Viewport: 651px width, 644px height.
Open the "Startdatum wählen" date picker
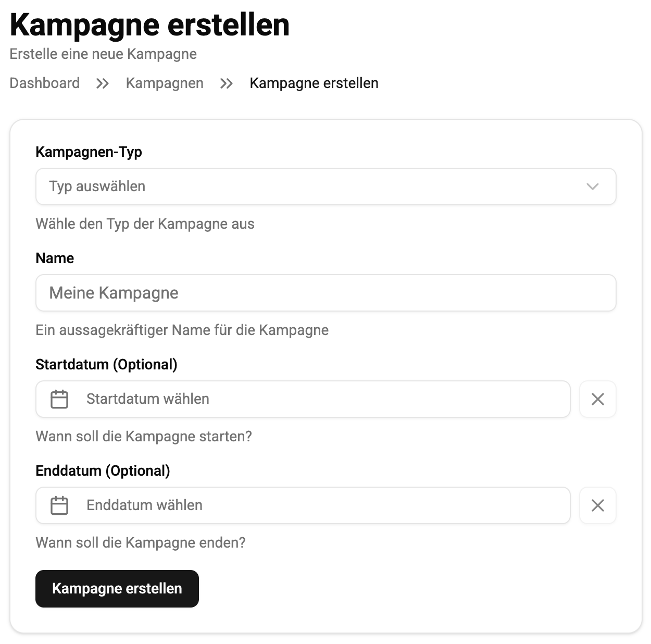tap(312, 399)
